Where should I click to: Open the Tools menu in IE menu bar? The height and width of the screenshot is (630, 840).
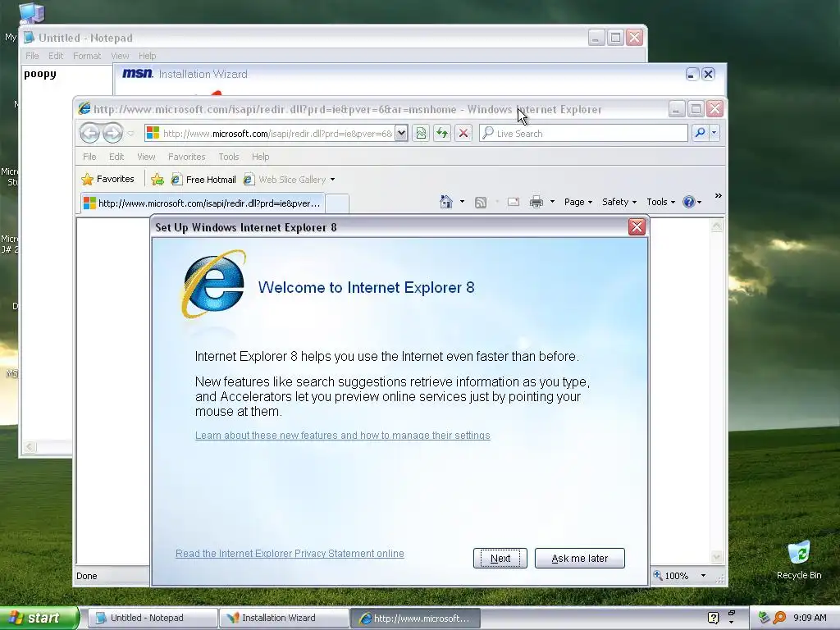228,157
